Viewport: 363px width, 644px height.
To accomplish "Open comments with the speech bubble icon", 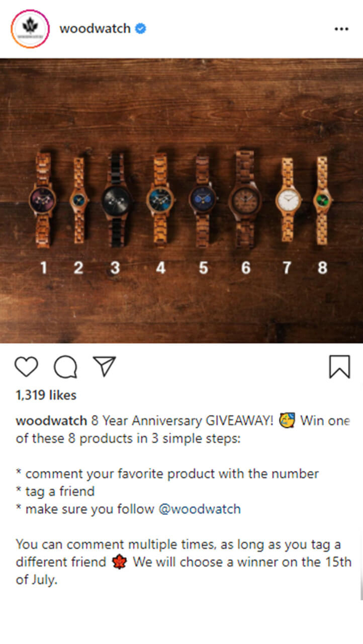I will (65, 367).
